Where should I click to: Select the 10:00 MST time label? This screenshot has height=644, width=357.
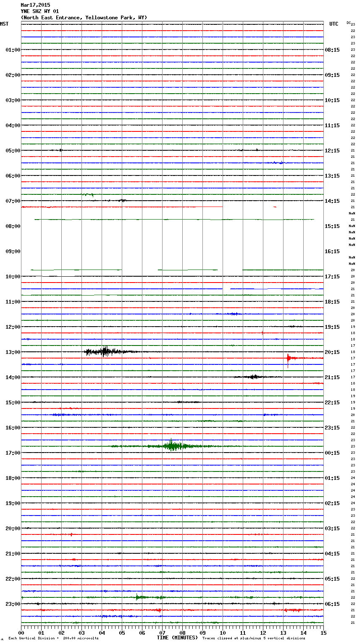pyautogui.click(x=13, y=276)
